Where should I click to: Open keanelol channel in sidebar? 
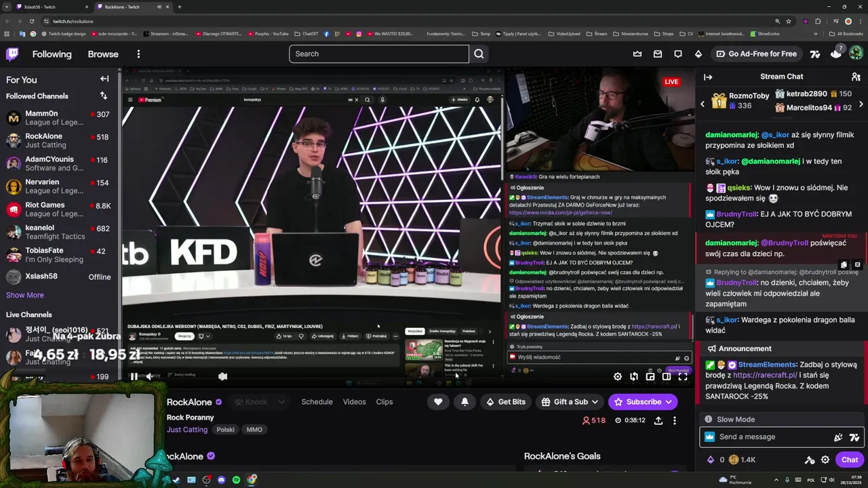click(x=58, y=232)
